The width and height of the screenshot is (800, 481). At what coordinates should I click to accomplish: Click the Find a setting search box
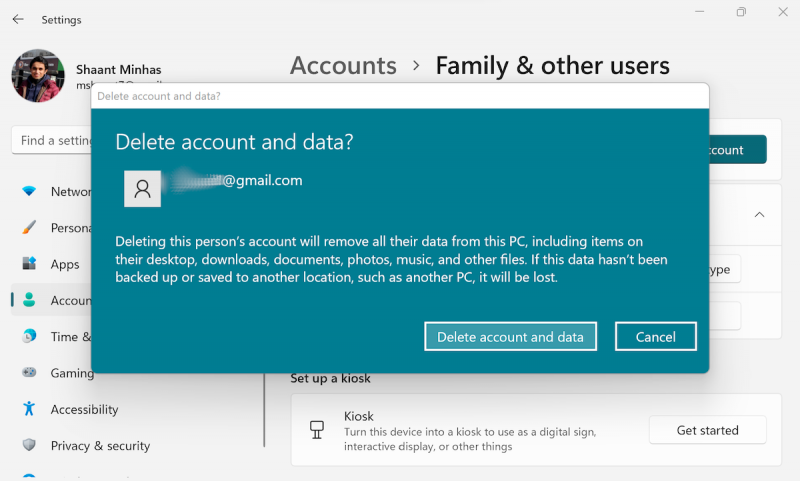pos(55,141)
